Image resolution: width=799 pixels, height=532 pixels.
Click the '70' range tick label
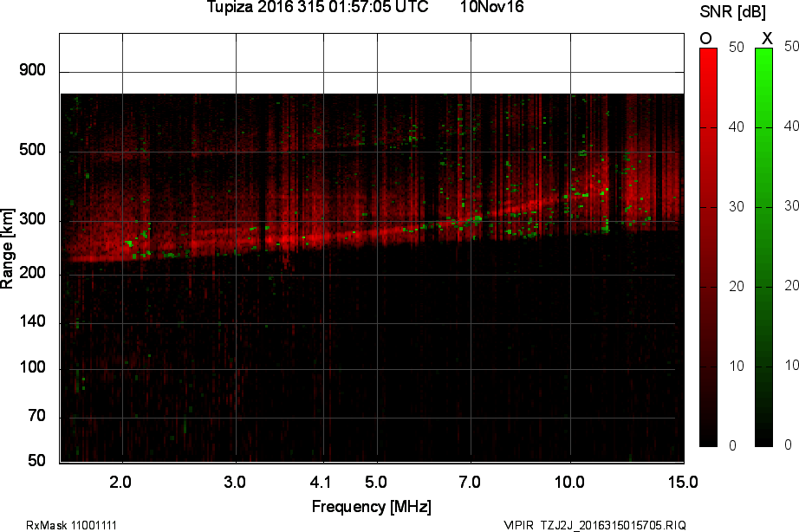(36, 416)
